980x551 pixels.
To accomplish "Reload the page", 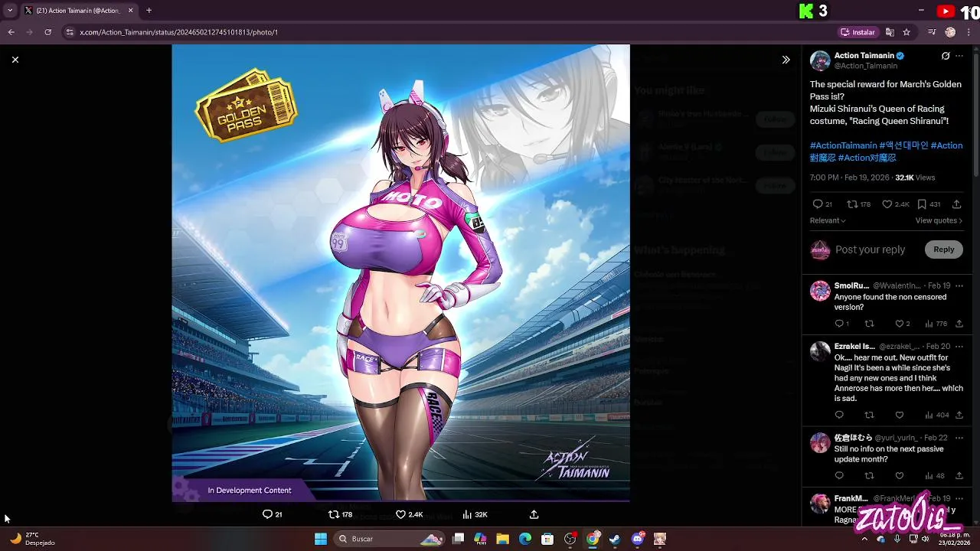I will coord(47,32).
